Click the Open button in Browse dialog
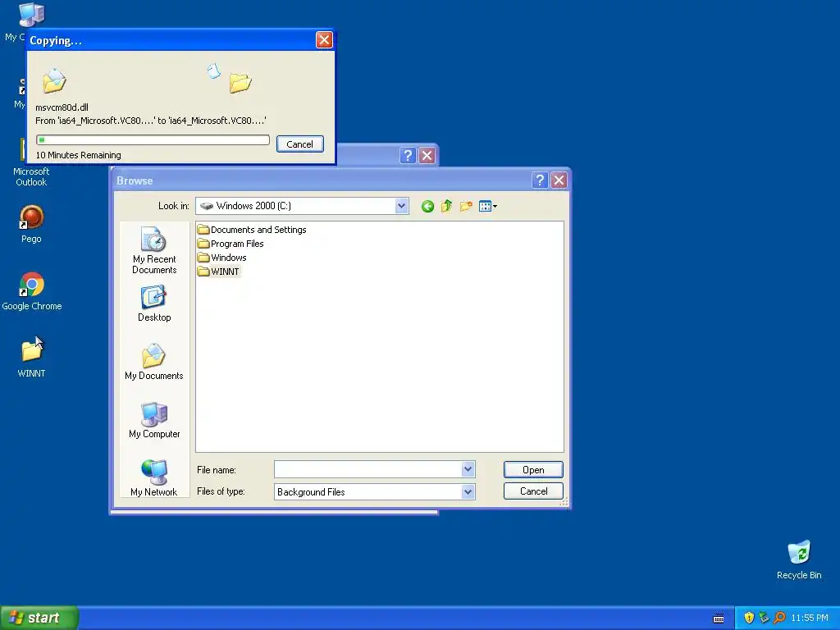Image resolution: width=840 pixels, height=630 pixels. click(x=533, y=470)
